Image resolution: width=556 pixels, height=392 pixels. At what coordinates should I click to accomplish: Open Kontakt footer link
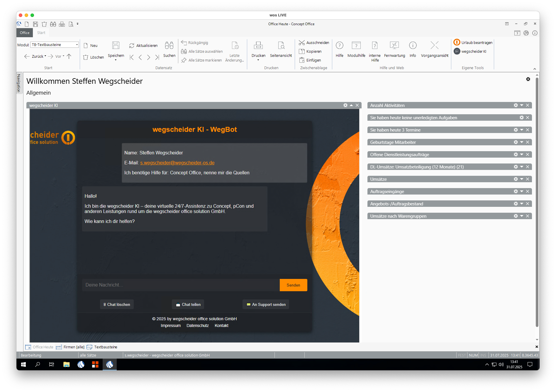point(221,325)
